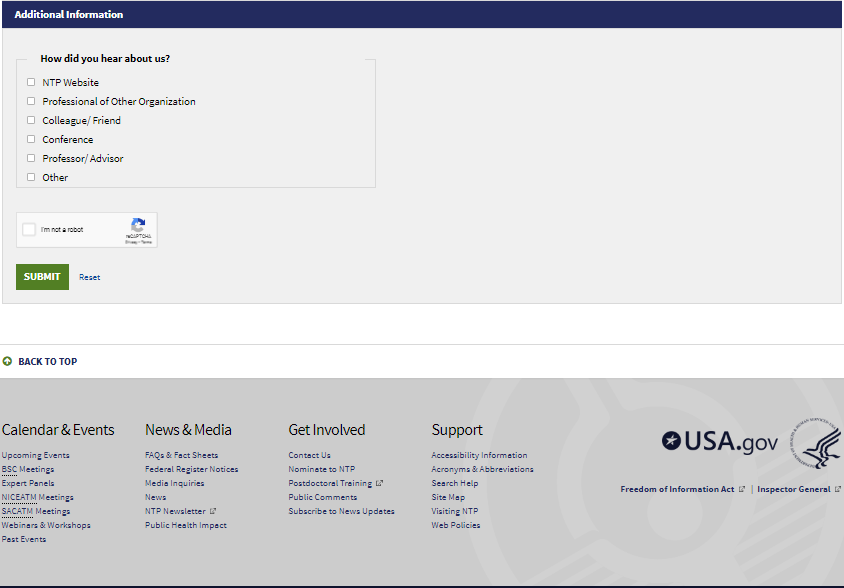Click the News & Media heading
844x588 pixels.
tap(188, 430)
